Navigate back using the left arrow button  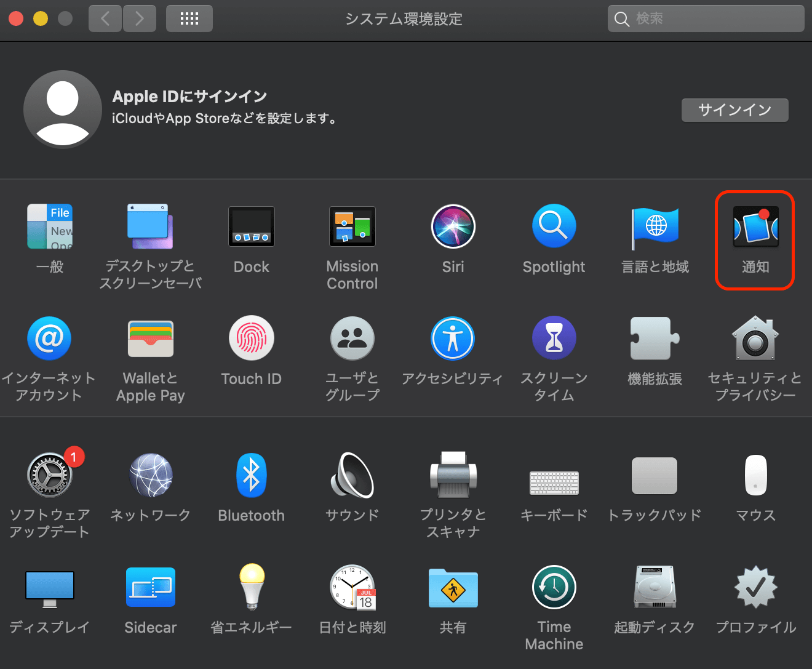pyautogui.click(x=105, y=18)
